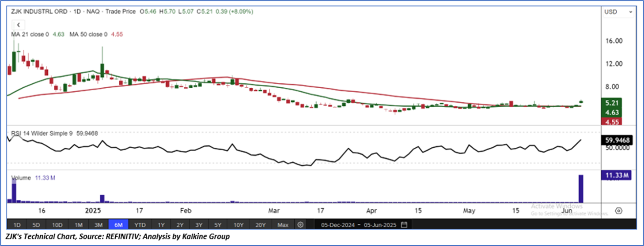
Task: Select the 10Y time range
Action: [x=239, y=225]
